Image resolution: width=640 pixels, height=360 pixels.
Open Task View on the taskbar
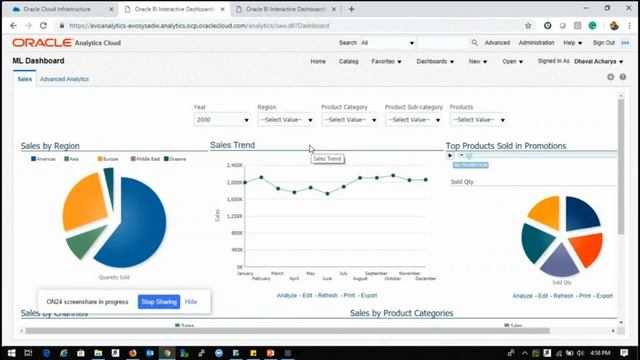[28, 353]
